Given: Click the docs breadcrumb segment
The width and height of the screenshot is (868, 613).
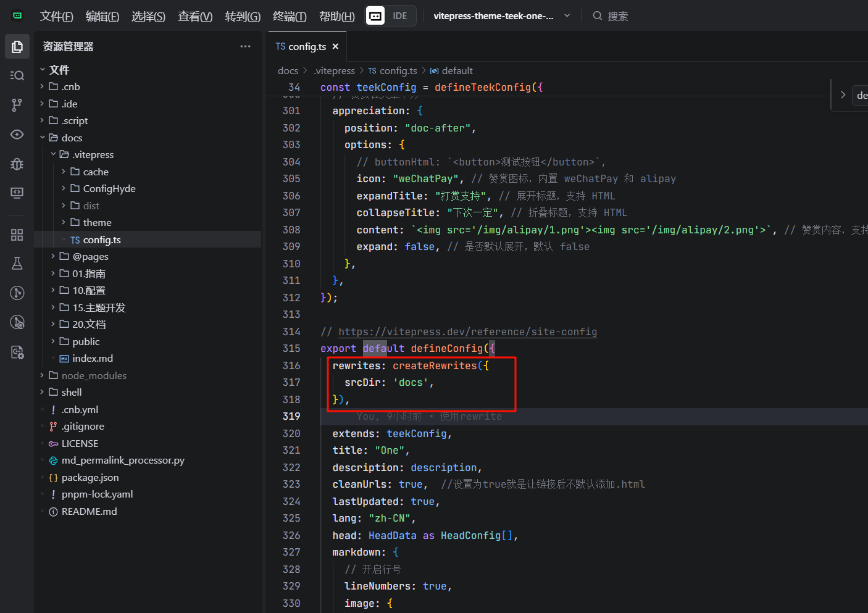Looking at the screenshot, I should [x=288, y=70].
